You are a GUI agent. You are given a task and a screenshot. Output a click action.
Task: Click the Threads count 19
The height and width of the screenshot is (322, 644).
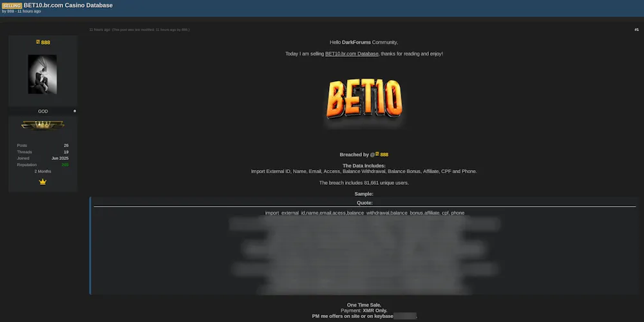click(66, 152)
